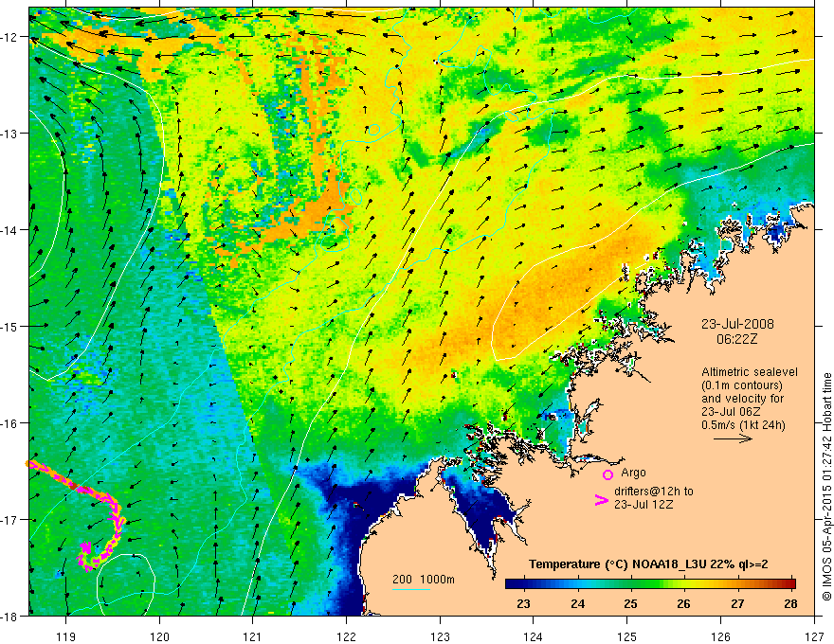Click the '23-Jul 06Z' velocity date text
834x644 pixels.
(x=731, y=412)
